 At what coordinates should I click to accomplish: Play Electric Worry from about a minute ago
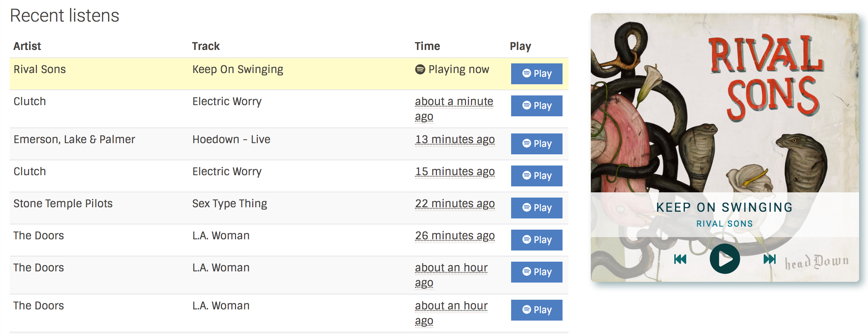(536, 105)
